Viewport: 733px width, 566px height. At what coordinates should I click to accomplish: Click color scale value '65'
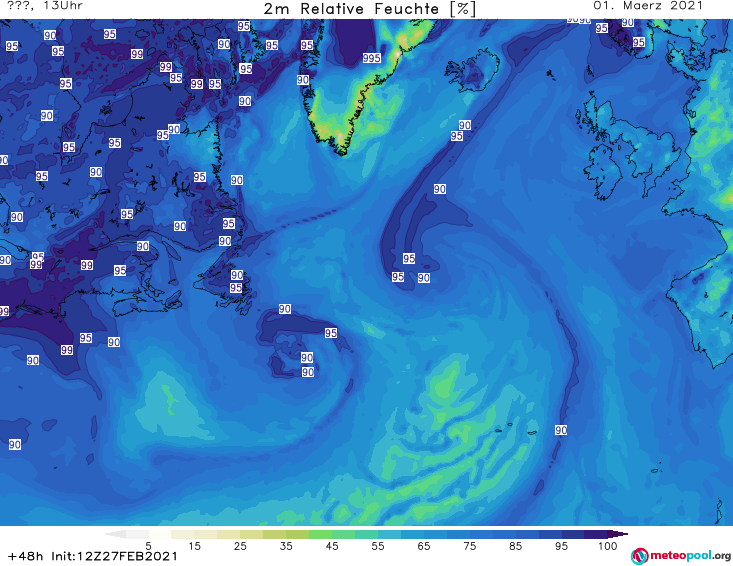pos(424,546)
